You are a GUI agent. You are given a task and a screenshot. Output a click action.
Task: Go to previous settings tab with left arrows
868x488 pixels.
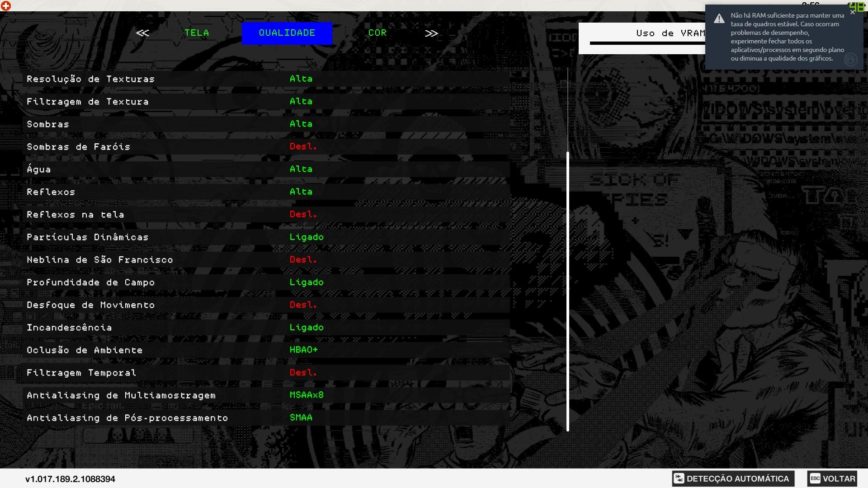tap(142, 33)
